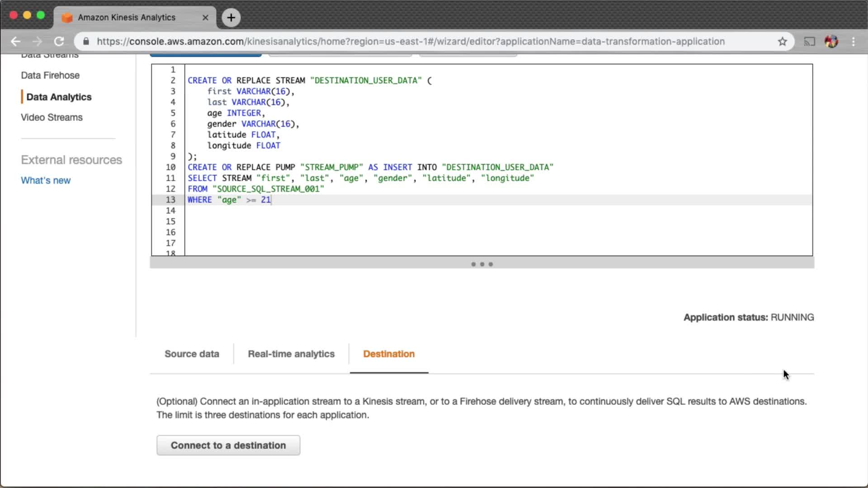Click Connect to a destination button

pyautogui.click(x=228, y=445)
